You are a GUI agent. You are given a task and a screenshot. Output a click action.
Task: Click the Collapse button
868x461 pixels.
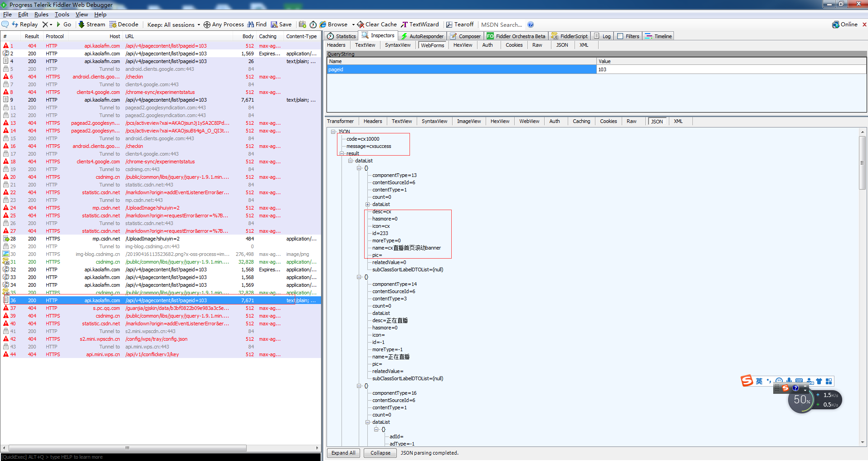380,453
